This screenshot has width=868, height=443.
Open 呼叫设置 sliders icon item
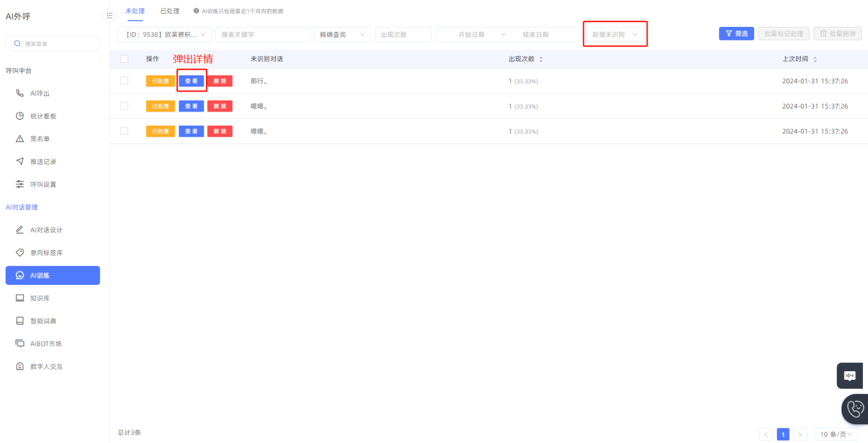click(x=20, y=184)
